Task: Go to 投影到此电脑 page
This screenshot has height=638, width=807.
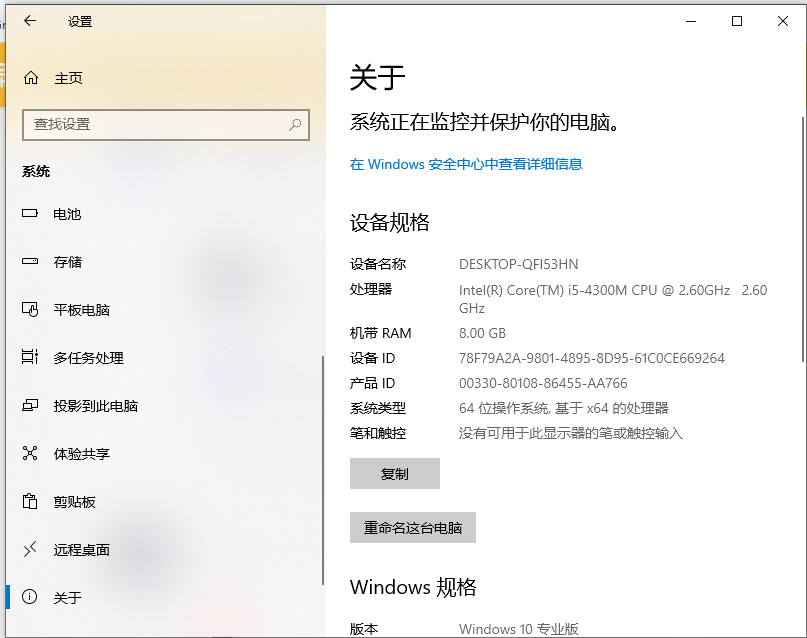Action: [x=96, y=406]
